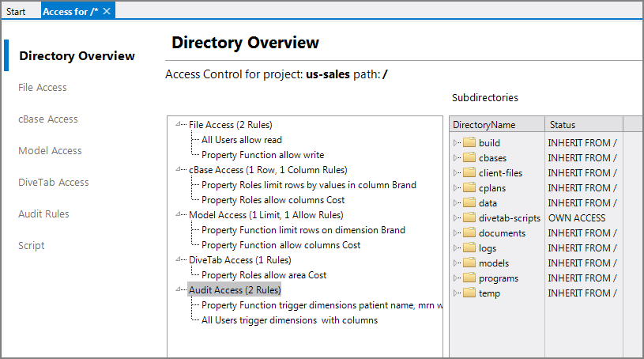Open the File Access section
The image size is (644, 359).
[43, 87]
